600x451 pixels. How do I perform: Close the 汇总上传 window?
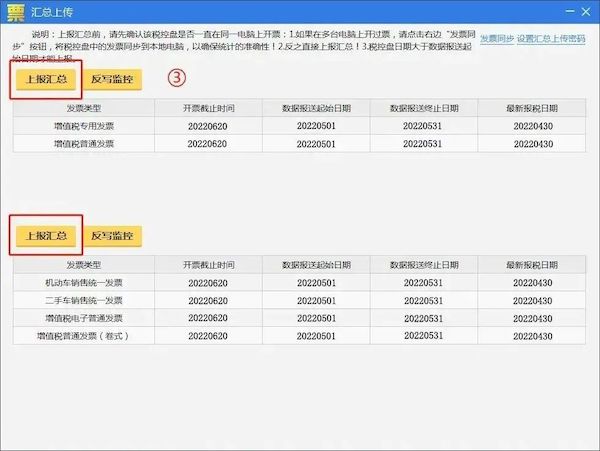point(586,12)
